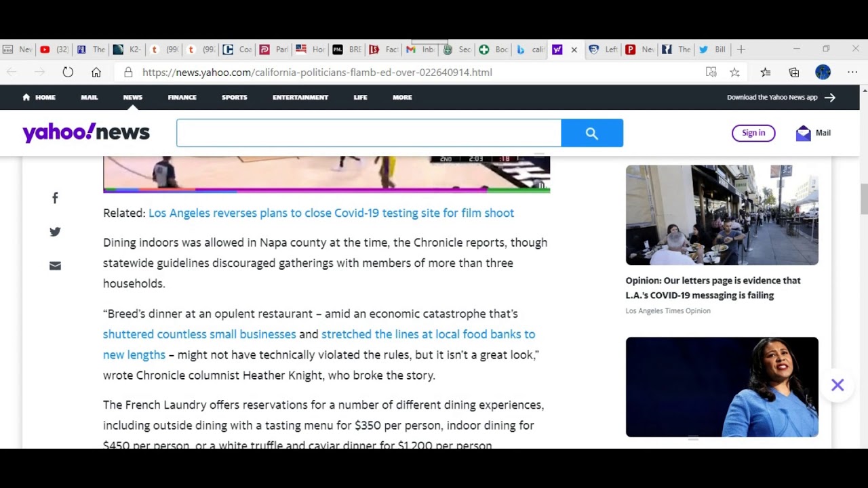Refresh the current page
This screenshot has height=488, width=868.
click(x=68, y=72)
